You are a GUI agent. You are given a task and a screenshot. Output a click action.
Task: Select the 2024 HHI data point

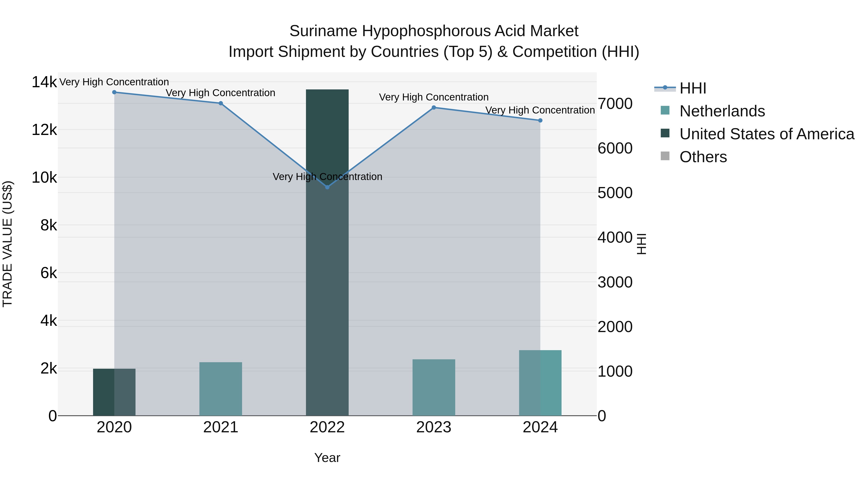[x=540, y=120]
